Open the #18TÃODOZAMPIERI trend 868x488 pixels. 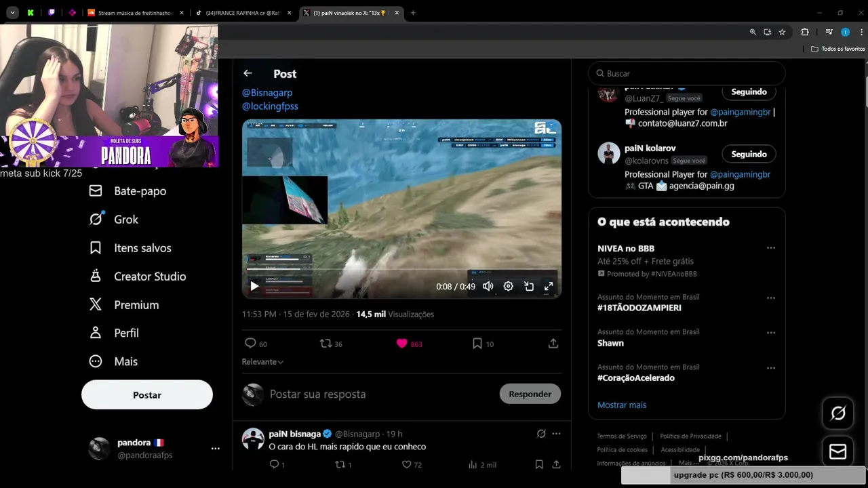639,308
